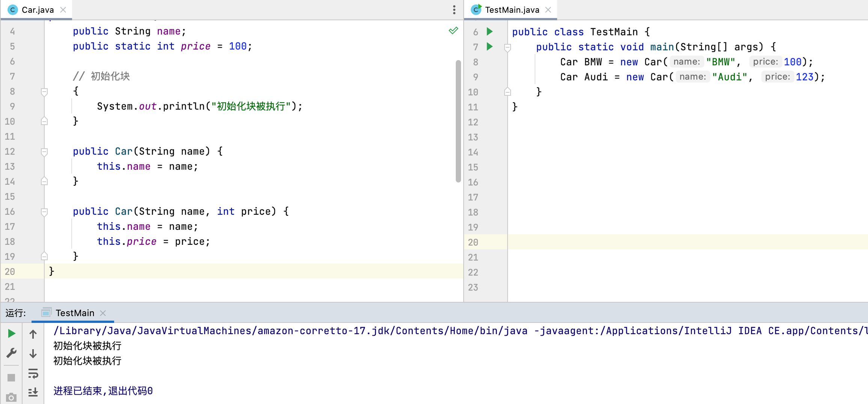868x404 pixels.
Task: Click the fold end marker on Car.java line 14
Action: point(44,181)
